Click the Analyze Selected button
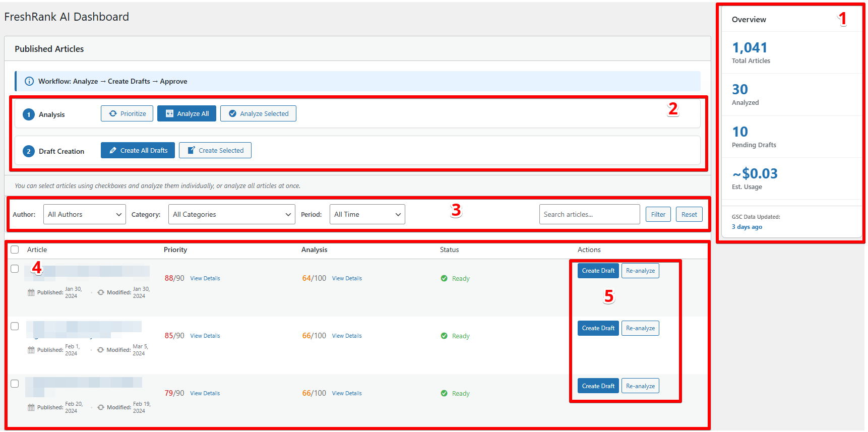Viewport: 868px width, 432px height. [x=258, y=113]
